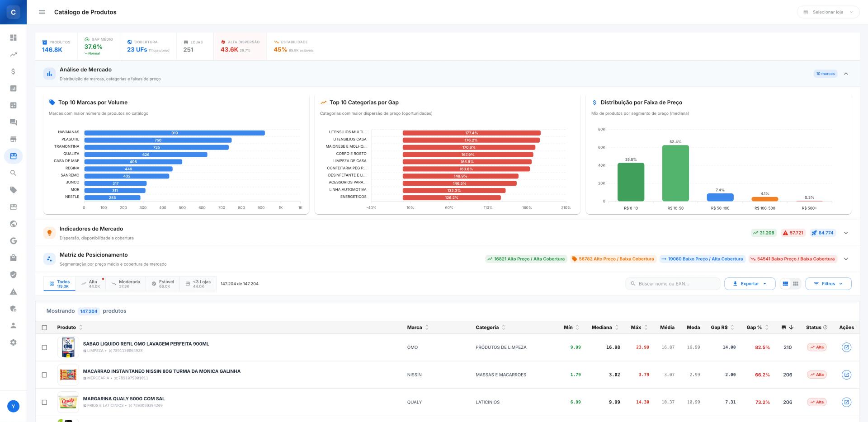Click the 16821 Alto Preço / Alta Cobertura chip
Screen dimensions: 868x422
click(526, 259)
